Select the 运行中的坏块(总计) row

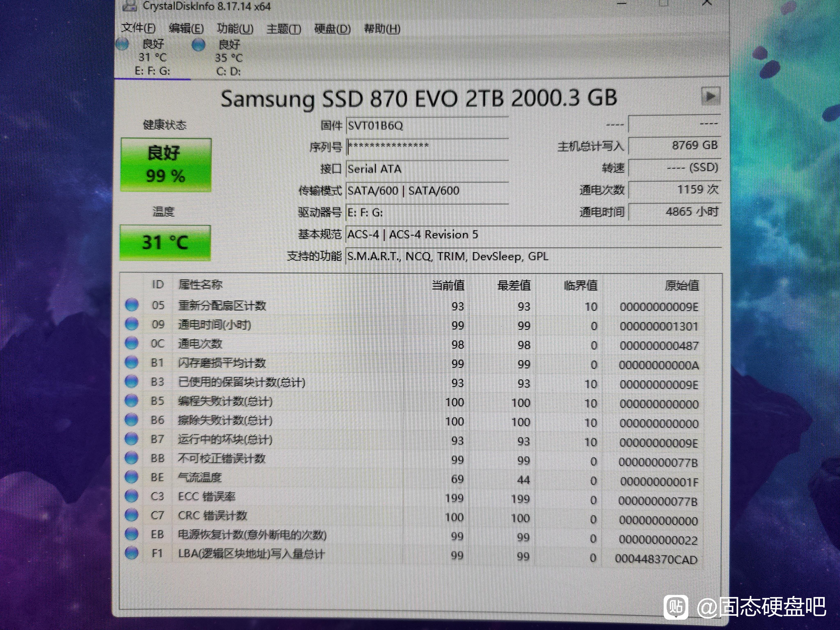pyautogui.click(x=412, y=441)
